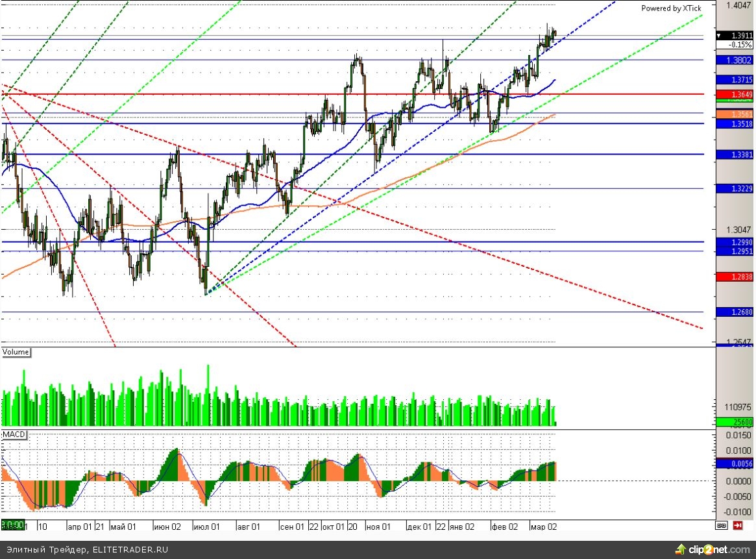This screenshot has width=756, height=559.
Task: Select the 1.3715 moving average tag
Action: 735,80
